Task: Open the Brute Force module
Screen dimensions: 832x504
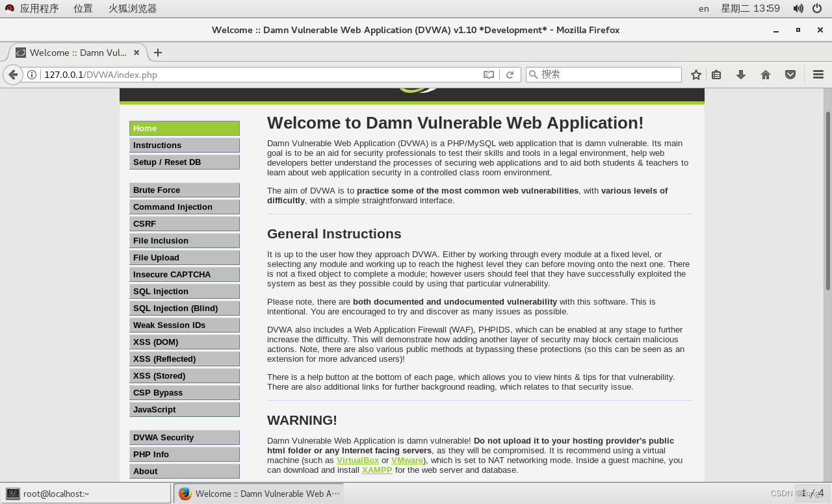Action: pyautogui.click(x=185, y=190)
